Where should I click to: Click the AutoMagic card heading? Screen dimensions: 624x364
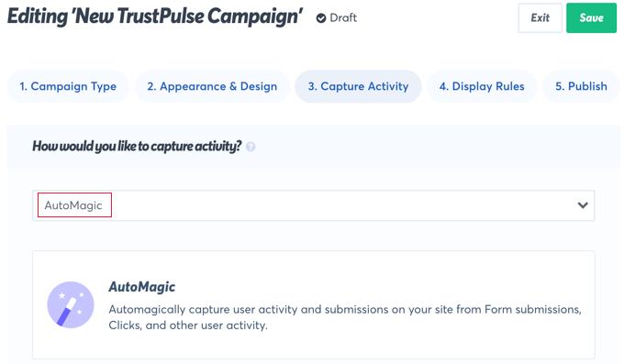[142, 287]
